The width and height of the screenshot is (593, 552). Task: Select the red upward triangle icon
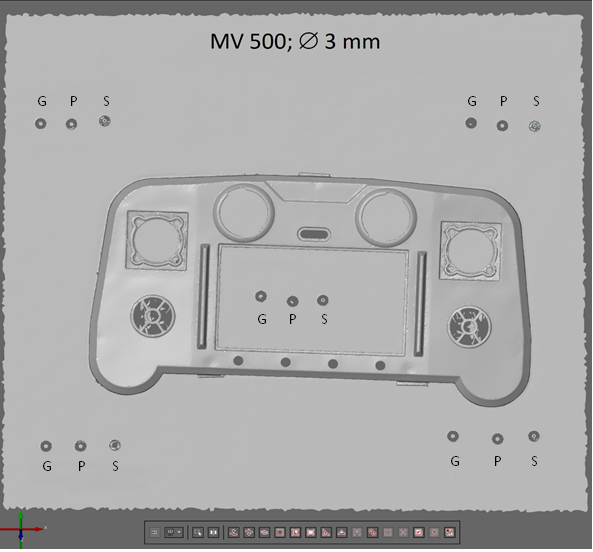(342, 532)
